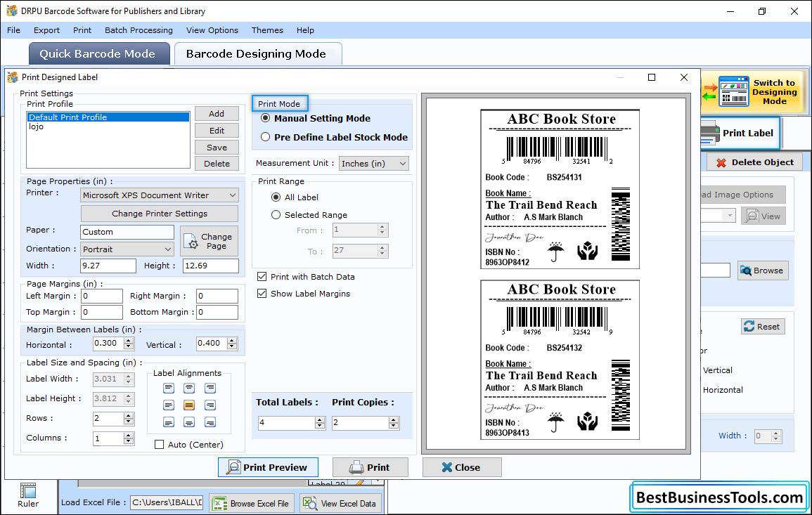Open Batch Processing menu
The height and width of the screenshot is (515, 812).
138,30
